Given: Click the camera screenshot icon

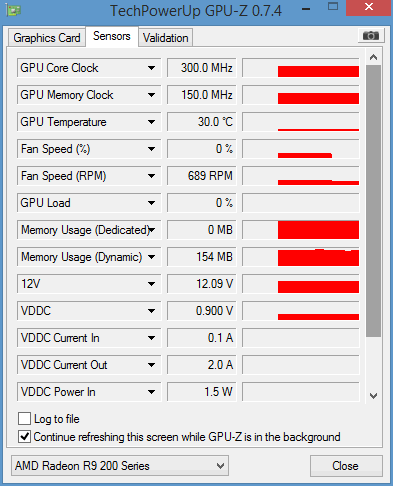Looking at the screenshot, I should coord(371,35).
